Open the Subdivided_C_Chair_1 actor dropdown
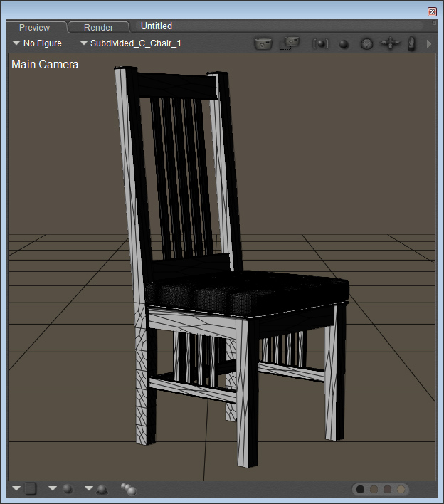 click(x=130, y=43)
